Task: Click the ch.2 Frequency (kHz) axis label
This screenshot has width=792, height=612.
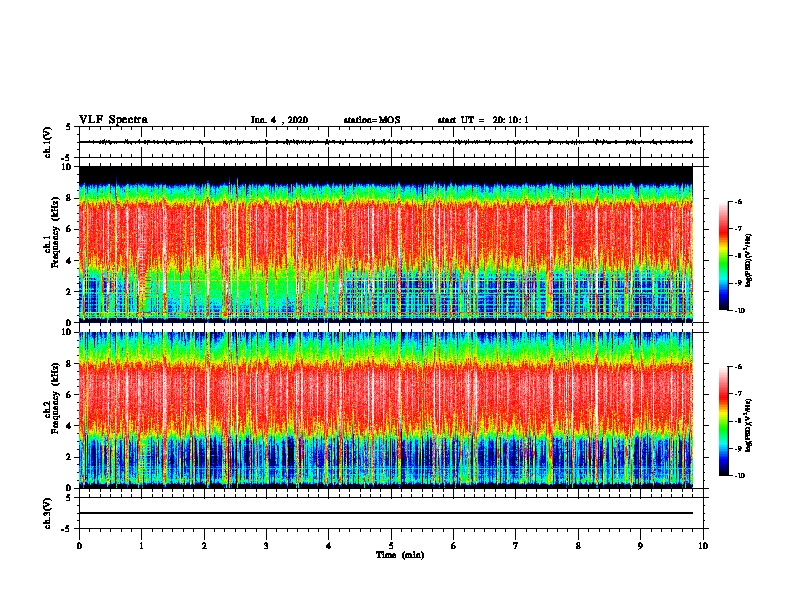Action: [x=53, y=398]
